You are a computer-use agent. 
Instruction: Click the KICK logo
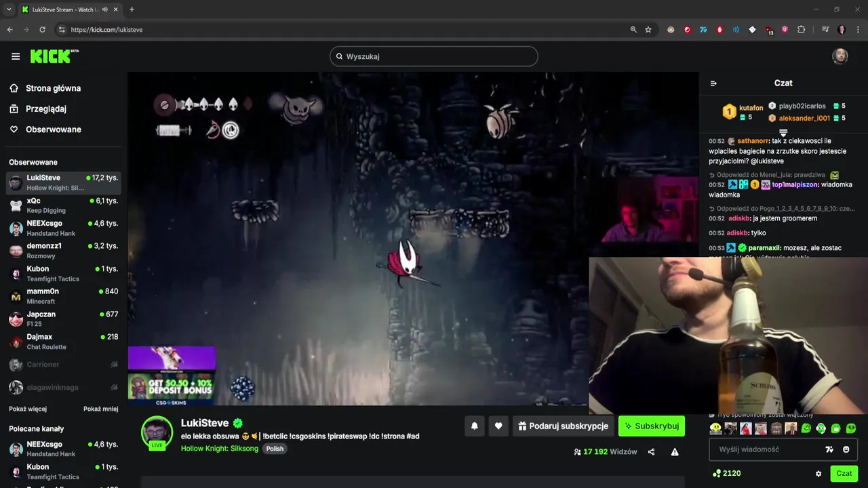[x=54, y=56]
